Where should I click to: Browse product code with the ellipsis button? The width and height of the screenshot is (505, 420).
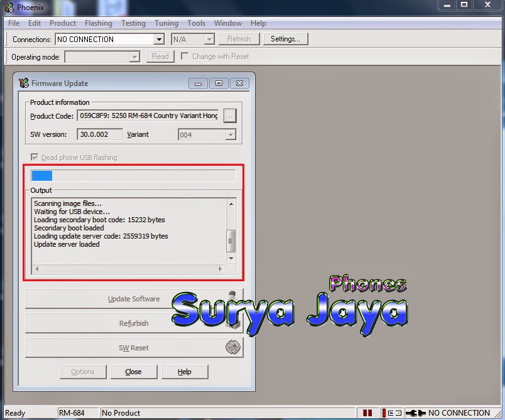(230, 116)
